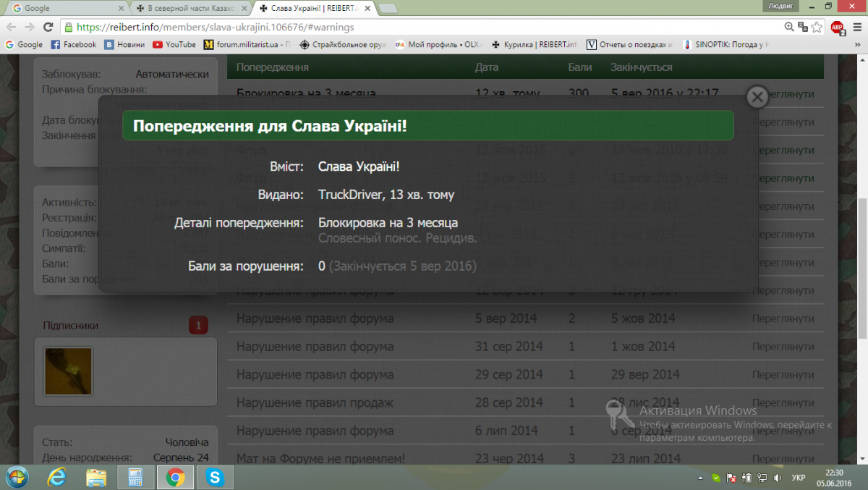The height and width of the screenshot is (490, 868).
Task: View the warning dated 31 сер 2014
Action: click(x=783, y=347)
